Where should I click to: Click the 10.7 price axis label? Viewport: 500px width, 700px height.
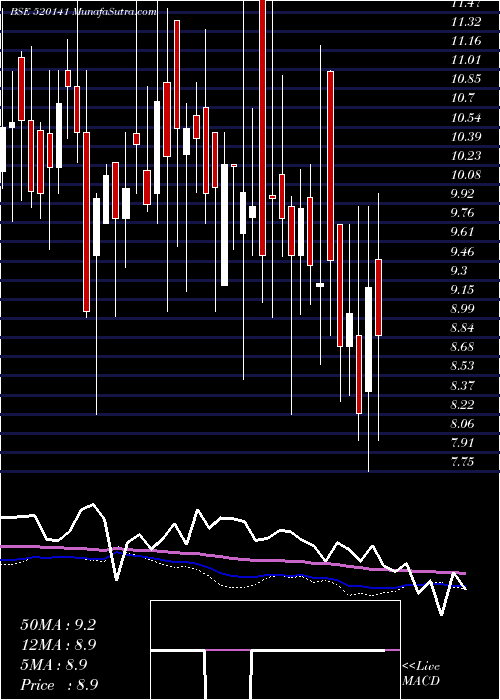[x=463, y=98]
